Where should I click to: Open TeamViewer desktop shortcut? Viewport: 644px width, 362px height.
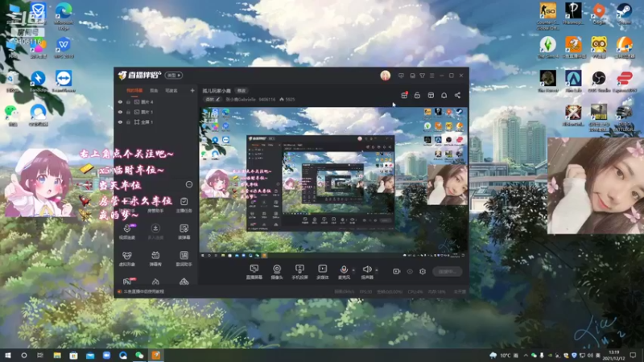click(64, 81)
